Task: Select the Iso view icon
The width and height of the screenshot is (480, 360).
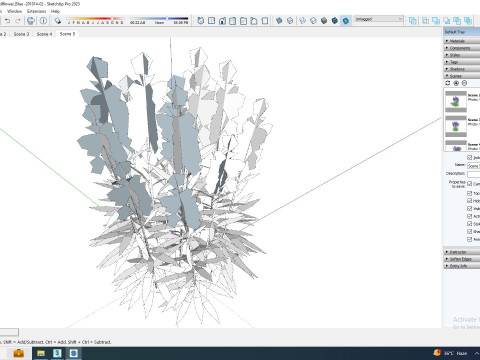Action: coord(200,21)
